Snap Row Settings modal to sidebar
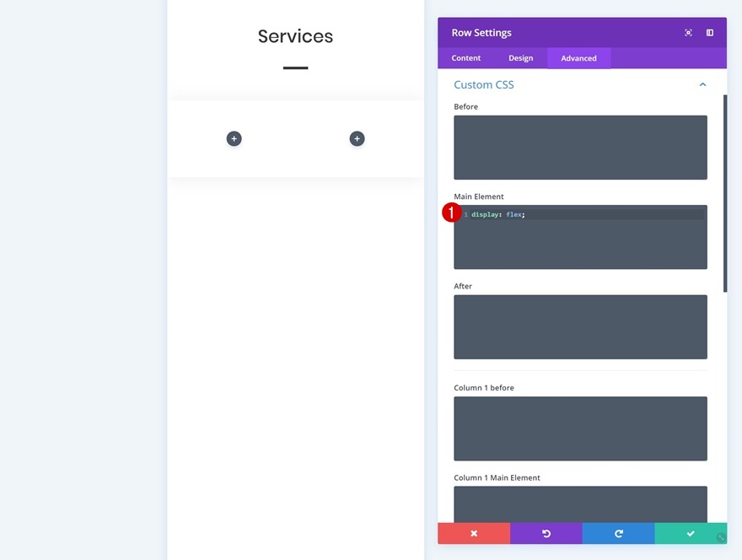This screenshot has height=560, width=742. pyautogui.click(x=709, y=33)
